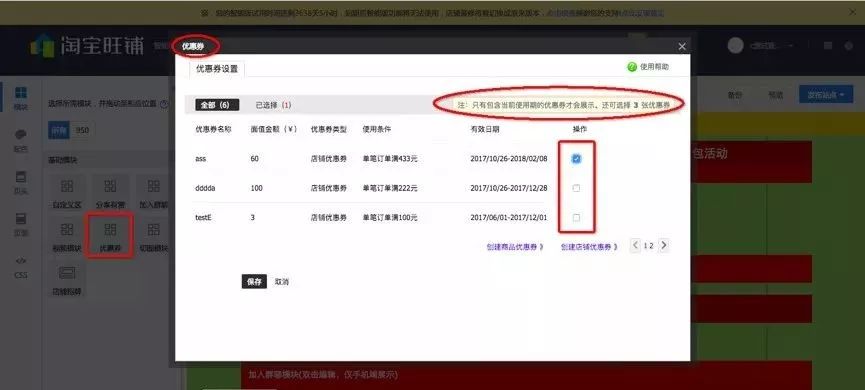Click the help question mark beside module instructions

click(164, 104)
